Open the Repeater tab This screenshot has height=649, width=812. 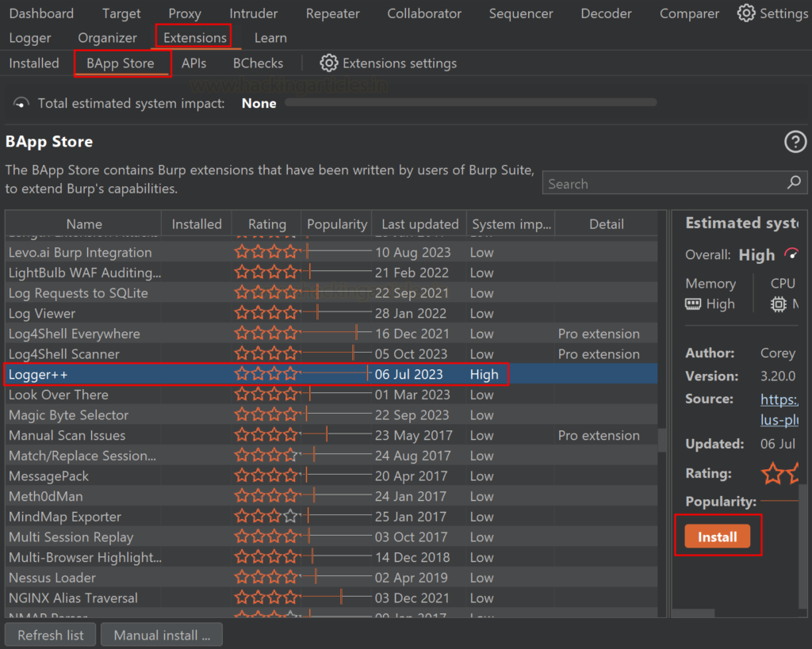click(x=332, y=13)
